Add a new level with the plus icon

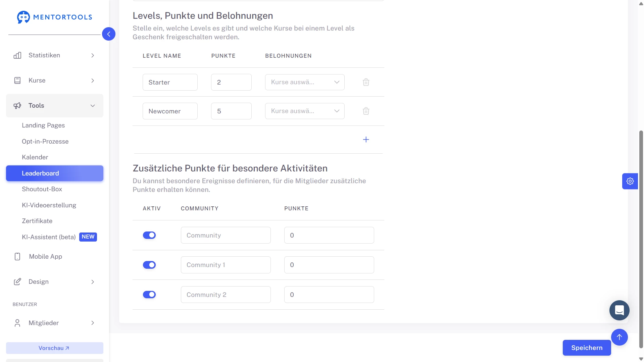366,140
